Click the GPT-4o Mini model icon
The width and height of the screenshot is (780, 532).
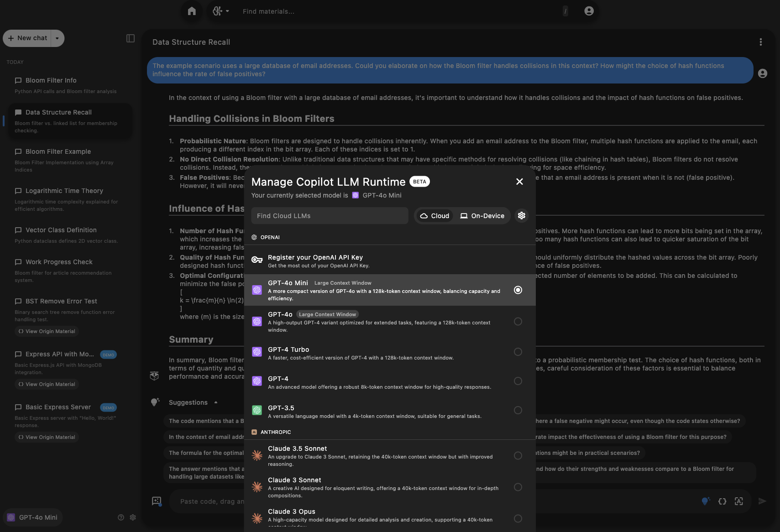tap(257, 290)
